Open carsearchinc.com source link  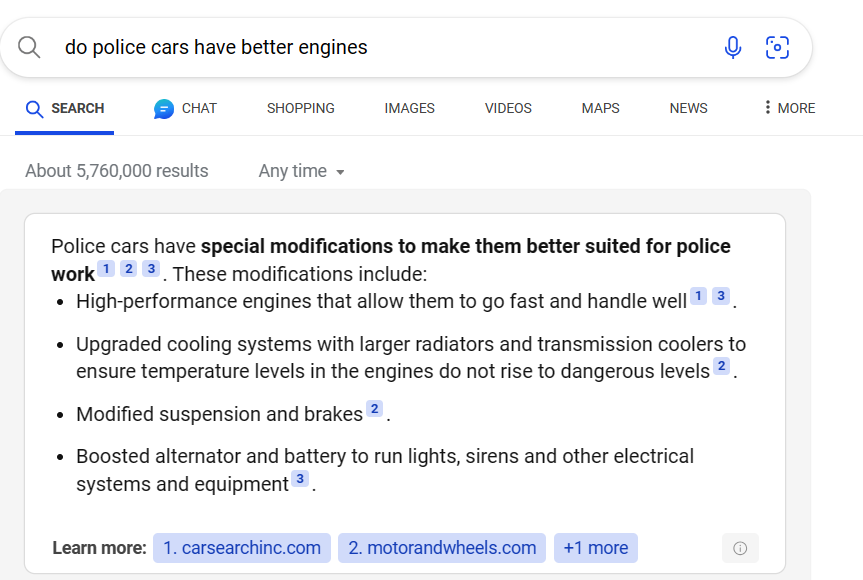pos(242,548)
